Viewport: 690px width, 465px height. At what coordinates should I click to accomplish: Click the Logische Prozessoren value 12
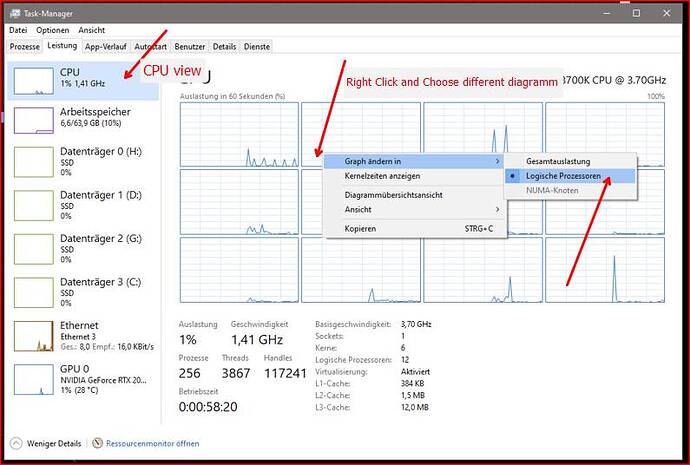point(405,360)
